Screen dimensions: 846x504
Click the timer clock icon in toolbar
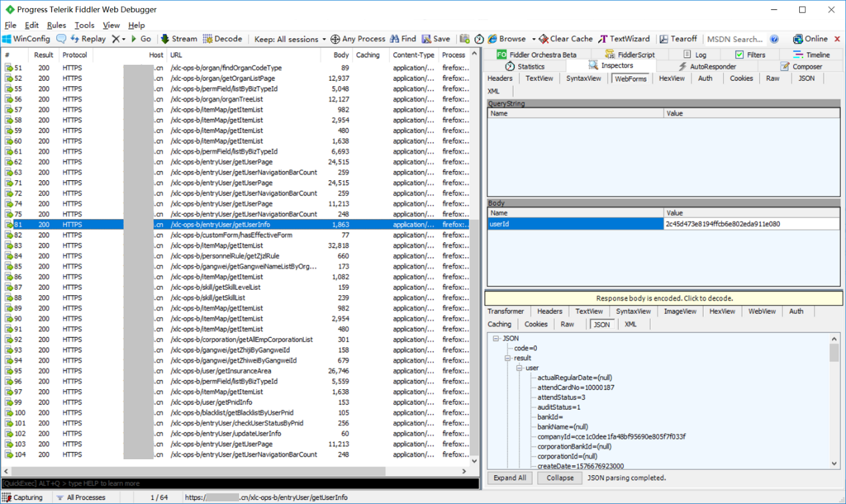point(479,39)
